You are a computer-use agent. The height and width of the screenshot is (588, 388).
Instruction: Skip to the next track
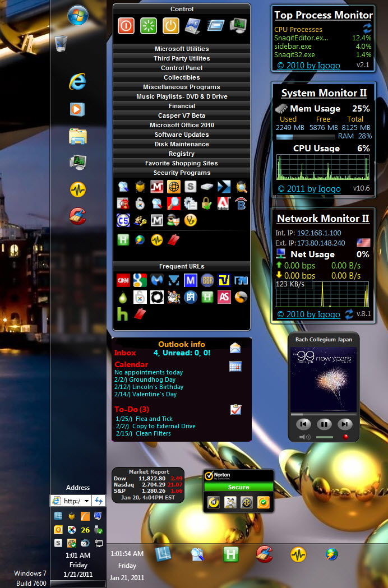pyautogui.click(x=345, y=424)
